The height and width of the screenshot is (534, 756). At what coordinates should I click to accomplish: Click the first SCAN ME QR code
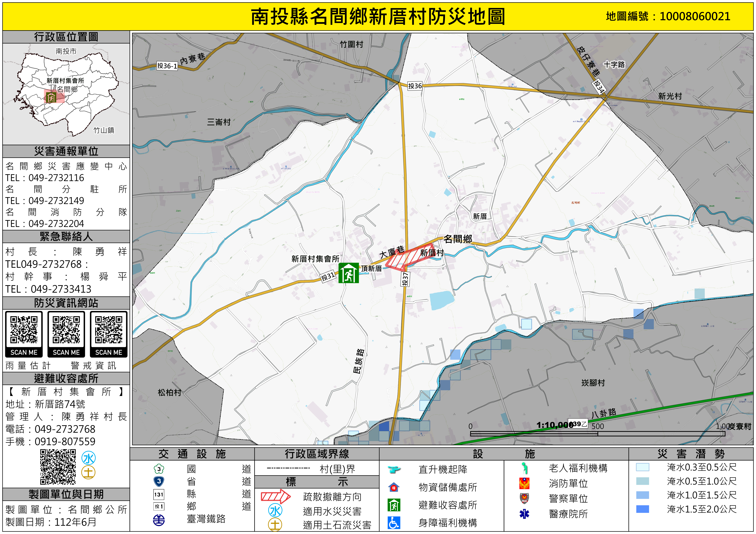[x=24, y=330]
